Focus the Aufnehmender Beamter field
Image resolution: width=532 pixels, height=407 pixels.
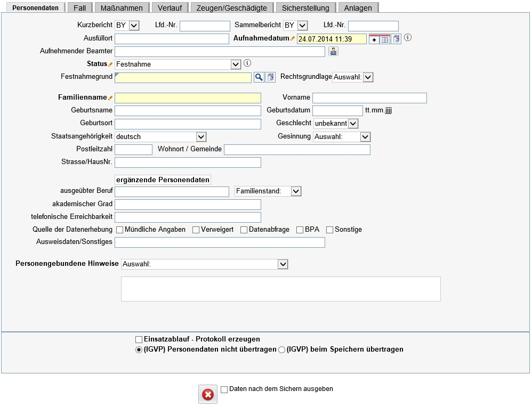tap(220, 52)
